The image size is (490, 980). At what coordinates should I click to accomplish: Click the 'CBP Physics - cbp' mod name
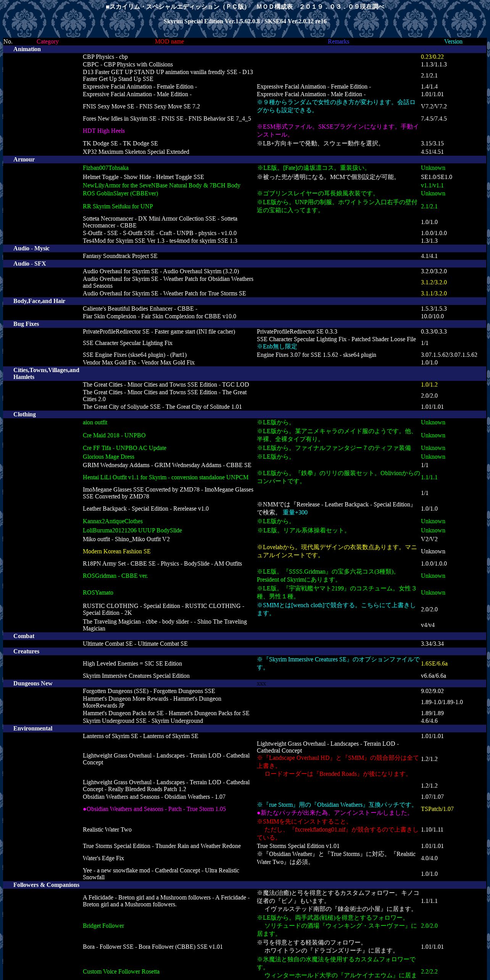point(105,57)
